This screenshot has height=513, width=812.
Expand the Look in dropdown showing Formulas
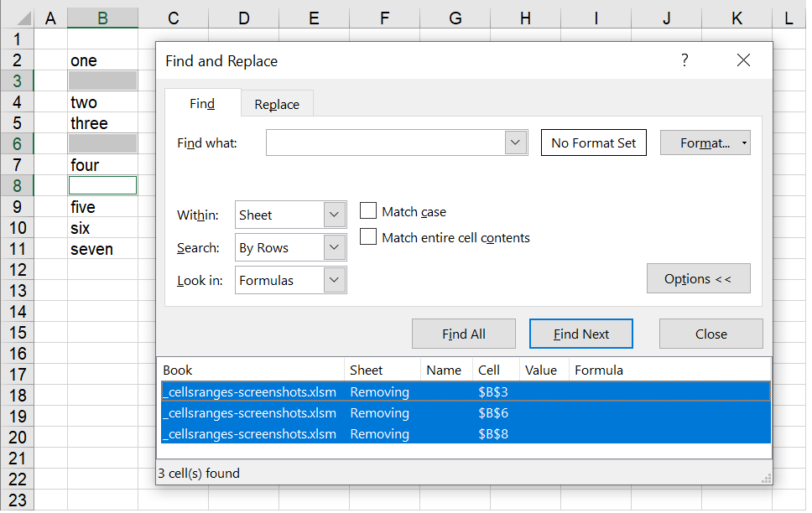[x=335, y=280]
